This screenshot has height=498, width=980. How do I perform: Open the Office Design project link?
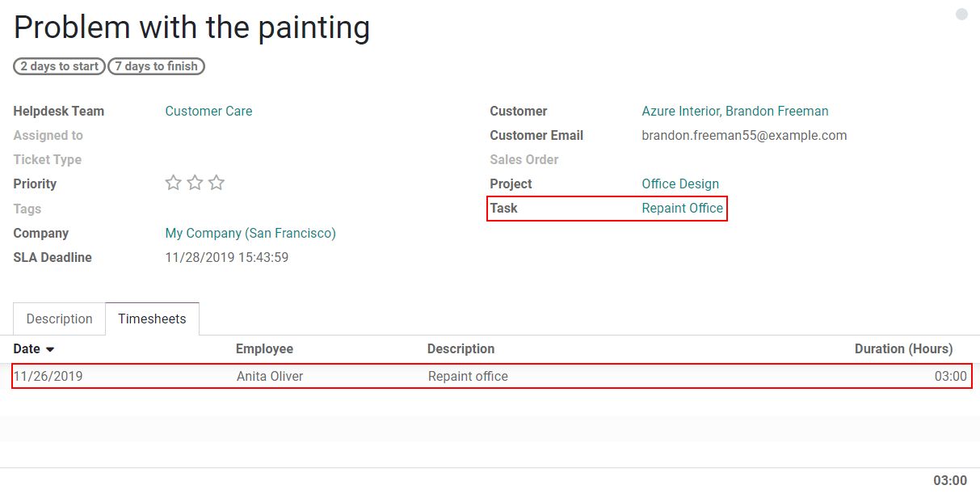coord(680,184)
